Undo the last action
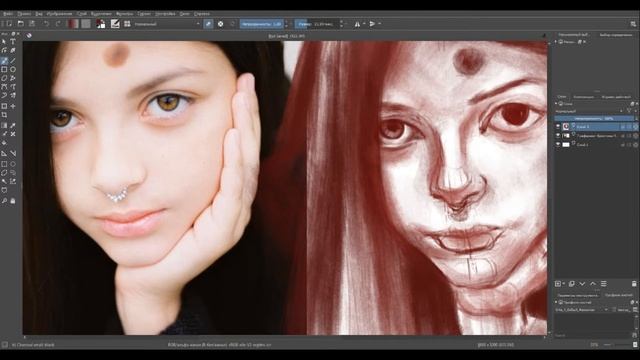The height and width of the screenshot is (360, 640). click(x=46, y=24)
